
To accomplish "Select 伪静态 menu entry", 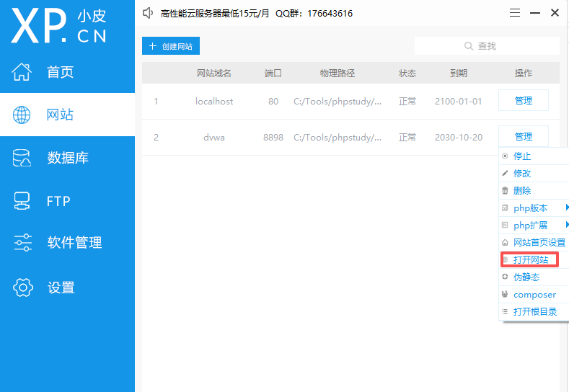I will pyautogui.click(x=534, y=277).
